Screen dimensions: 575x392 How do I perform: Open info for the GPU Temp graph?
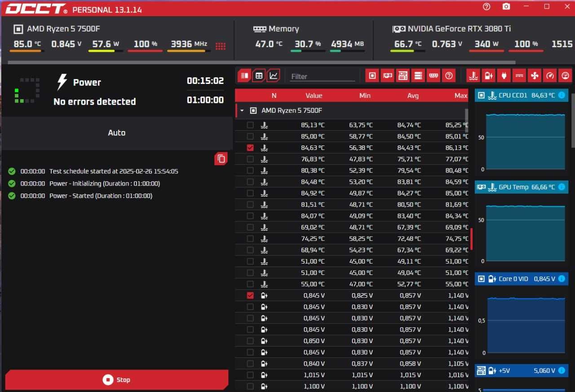tap(562, 187)
